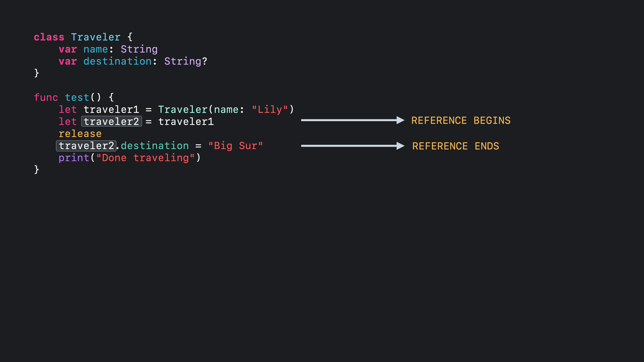Click the test function name

[x=77, y=97]
